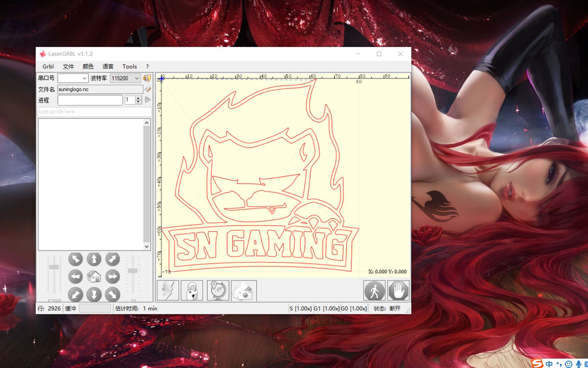
Task: Click the hand feed-hold stop button
Action: pyautogui.click(x=399, y=291)
